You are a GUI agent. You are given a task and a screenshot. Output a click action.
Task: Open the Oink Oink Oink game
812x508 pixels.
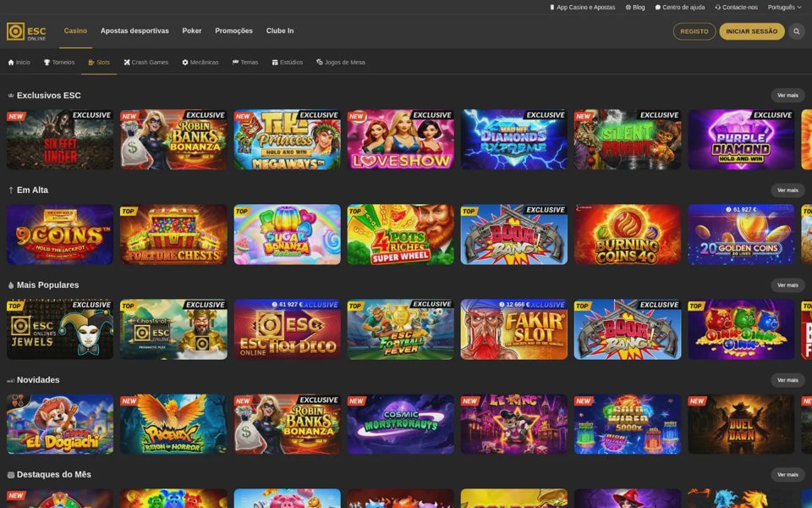click(741, 329)
